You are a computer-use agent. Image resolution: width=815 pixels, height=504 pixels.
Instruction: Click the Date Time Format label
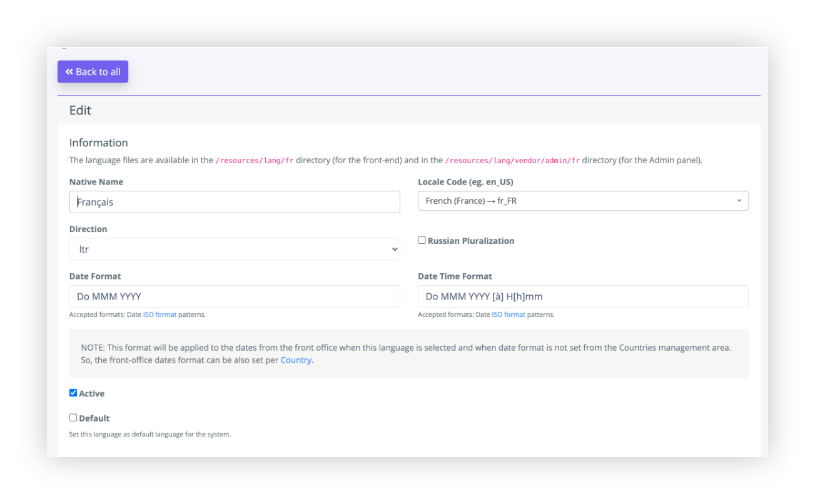(x=455, y=276)
